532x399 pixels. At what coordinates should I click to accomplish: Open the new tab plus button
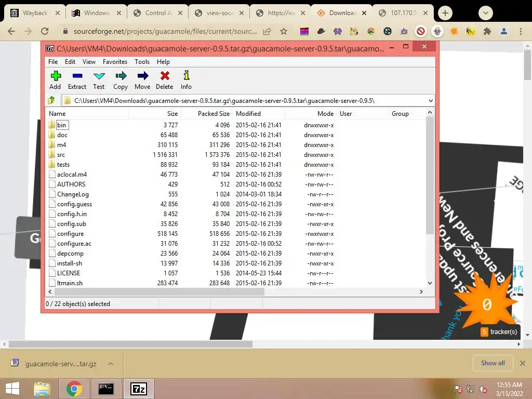(x=445, y=13)
